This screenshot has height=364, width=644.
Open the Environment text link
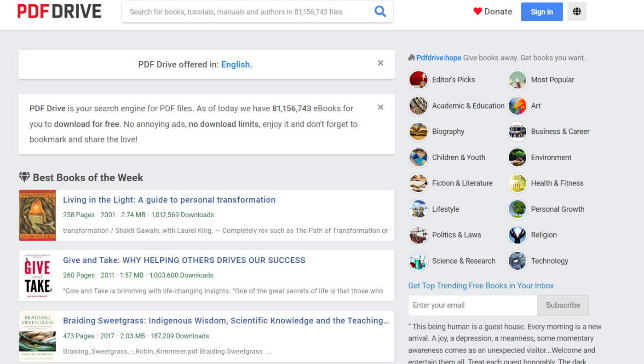[x=551, y=157]
